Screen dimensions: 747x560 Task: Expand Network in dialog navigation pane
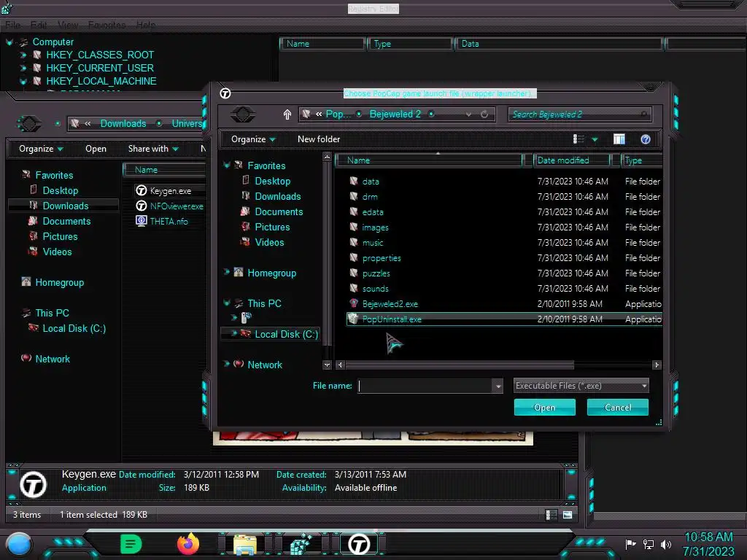pyautogui.click(x=227, y=365)
